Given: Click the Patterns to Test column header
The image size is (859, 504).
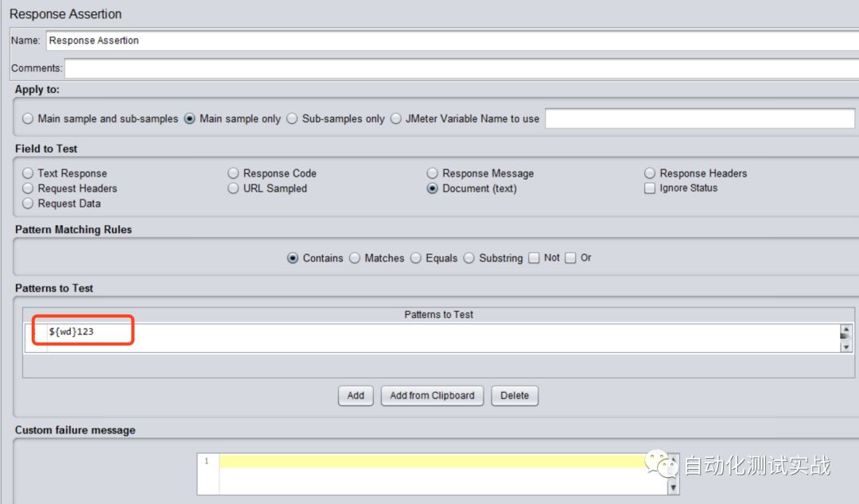Looking at the screenshot, I should point(438,315).
